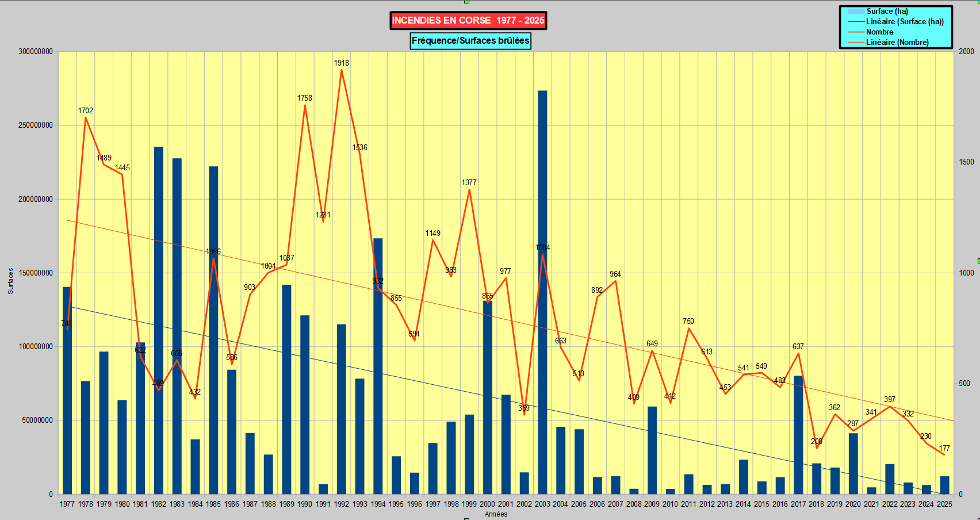This screenshot has width=980, height=520.
Task: Click the horizontal axis title "Années"
Action: [496, 514]
